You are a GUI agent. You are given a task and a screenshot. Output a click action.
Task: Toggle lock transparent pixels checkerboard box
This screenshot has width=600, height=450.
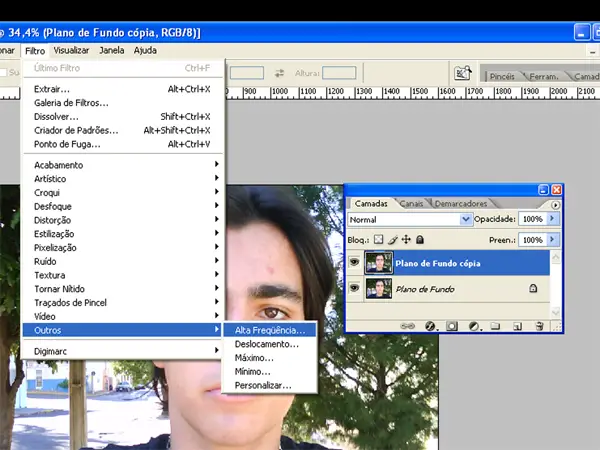379,240
